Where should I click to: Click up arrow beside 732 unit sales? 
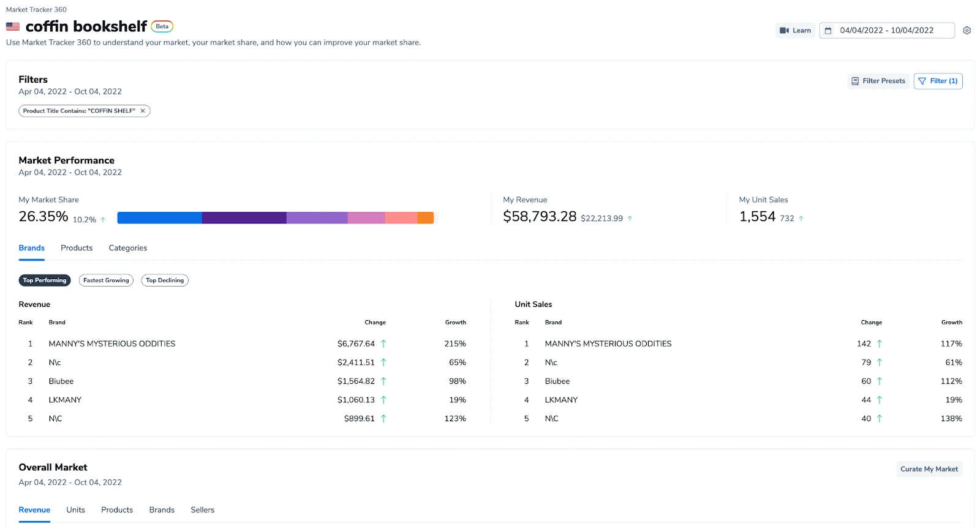pos(801,219)
